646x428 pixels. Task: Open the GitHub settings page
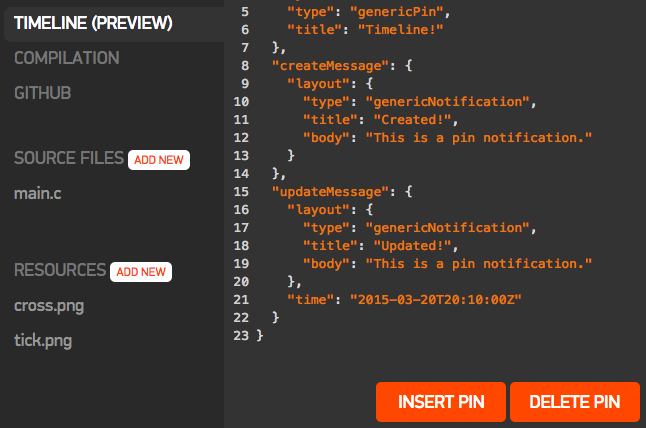[42, 93]
